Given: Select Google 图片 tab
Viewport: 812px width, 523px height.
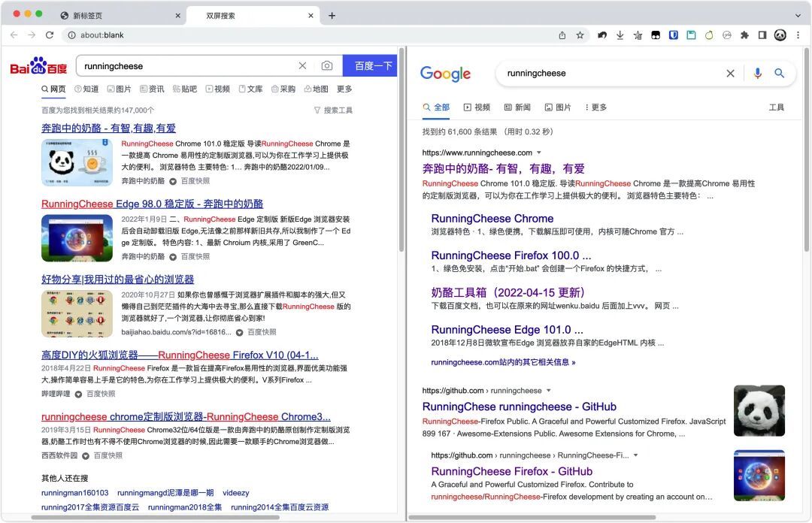Looking at the screenshot, I should 558,107.
